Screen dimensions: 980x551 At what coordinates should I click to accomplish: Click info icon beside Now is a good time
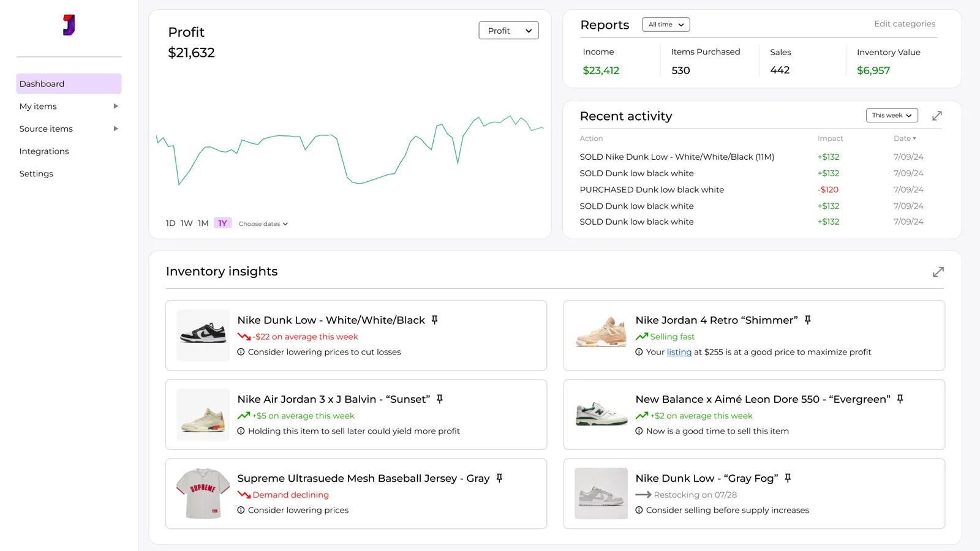[639, 431]
